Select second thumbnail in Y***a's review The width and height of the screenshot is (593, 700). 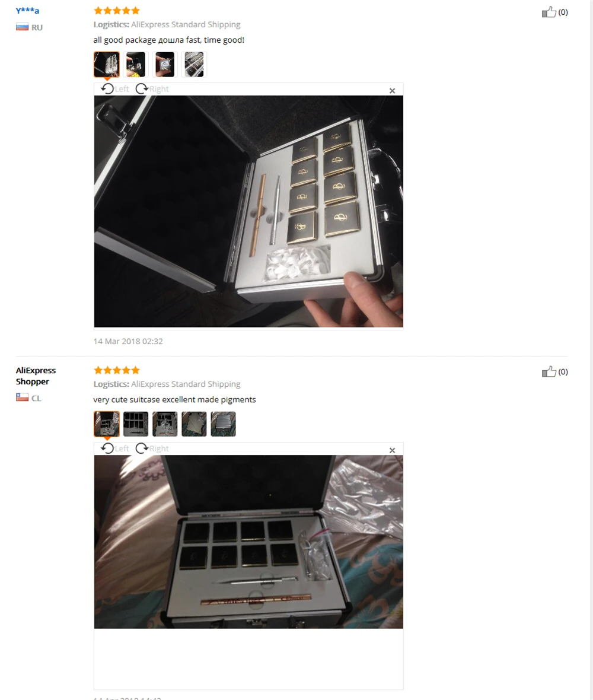(136, 64)
